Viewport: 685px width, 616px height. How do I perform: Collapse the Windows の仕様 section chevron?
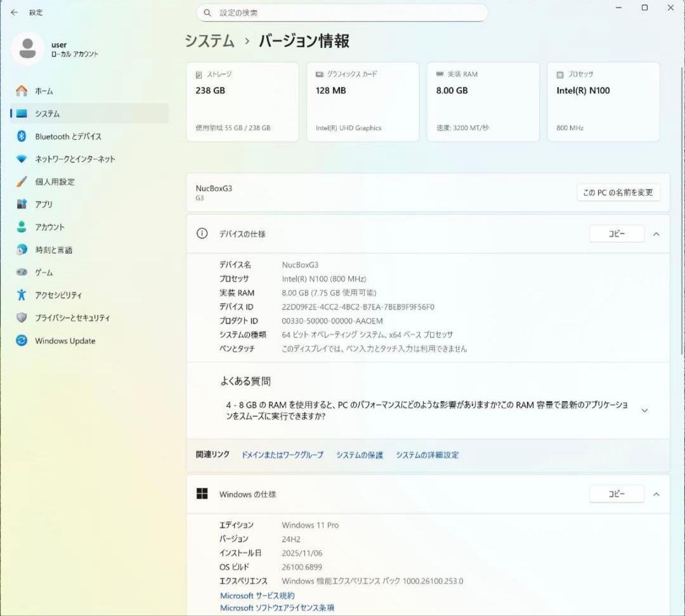pyautogui.click(x=656, y=494)
